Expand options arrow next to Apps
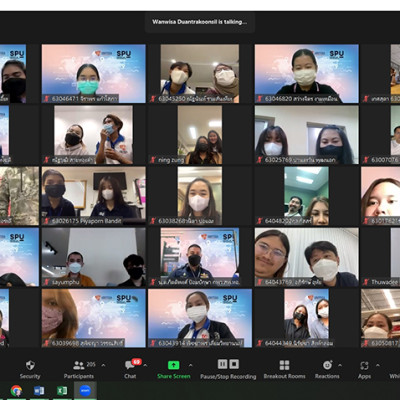Image resolution: width=400 pixels, height=400 pixels. click(378, 365)
